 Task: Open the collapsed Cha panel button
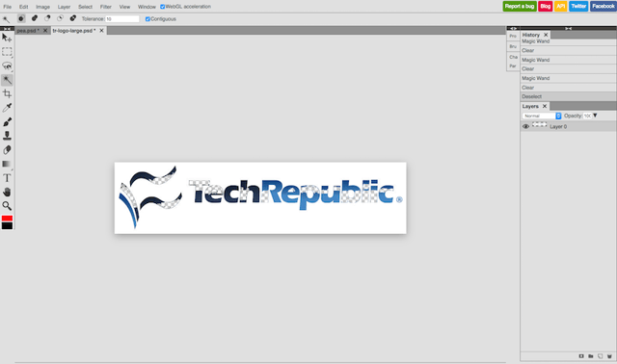pos(513,57)
